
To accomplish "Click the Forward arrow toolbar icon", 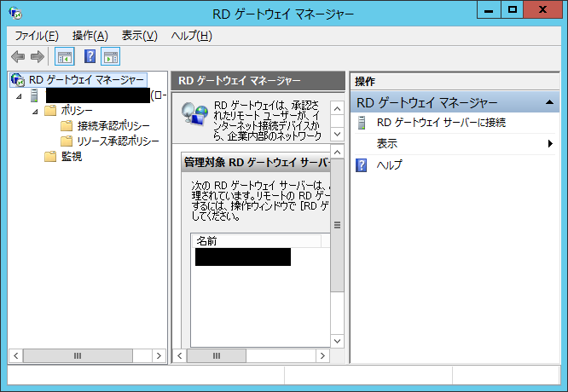I will coord(38,56).
